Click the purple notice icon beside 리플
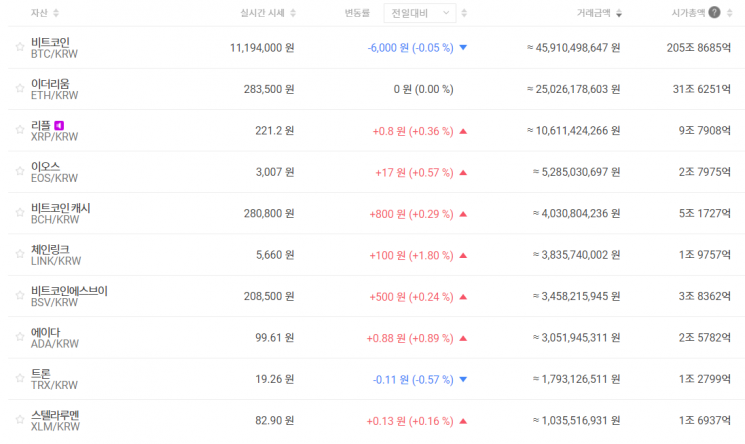 click(x=59, y=125)
